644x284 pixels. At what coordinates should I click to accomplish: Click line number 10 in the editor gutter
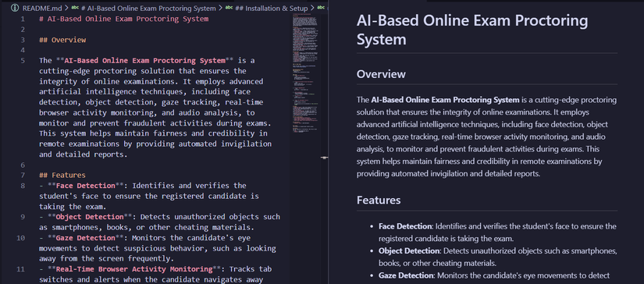tap(20, 238)
